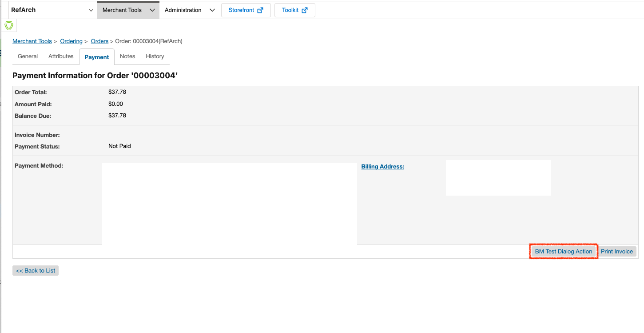
Task: Click the Print Invoice button
Action: (x=617, y=252)
